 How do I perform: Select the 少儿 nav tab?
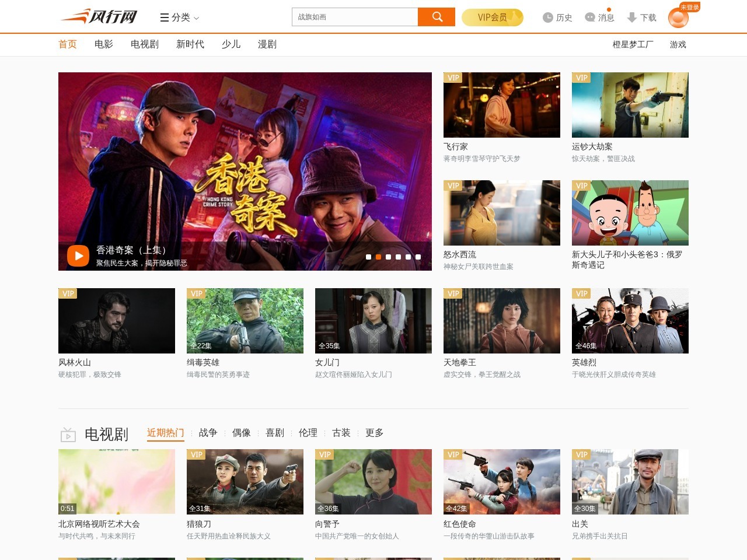(x=231, y=44)
